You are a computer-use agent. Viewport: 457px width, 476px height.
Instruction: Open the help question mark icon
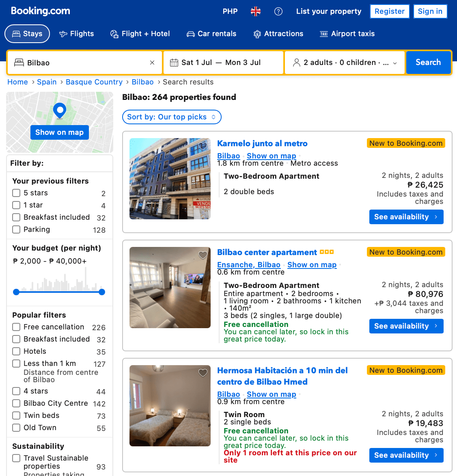coord(278,11)
